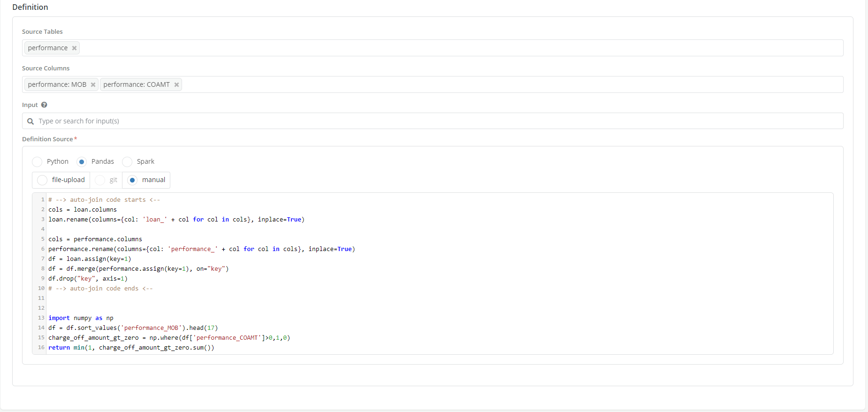Image resolution: width=868 pixels, height=412 pixels.
Task: Choose the file-upload source option
Action: coord(42,180)
